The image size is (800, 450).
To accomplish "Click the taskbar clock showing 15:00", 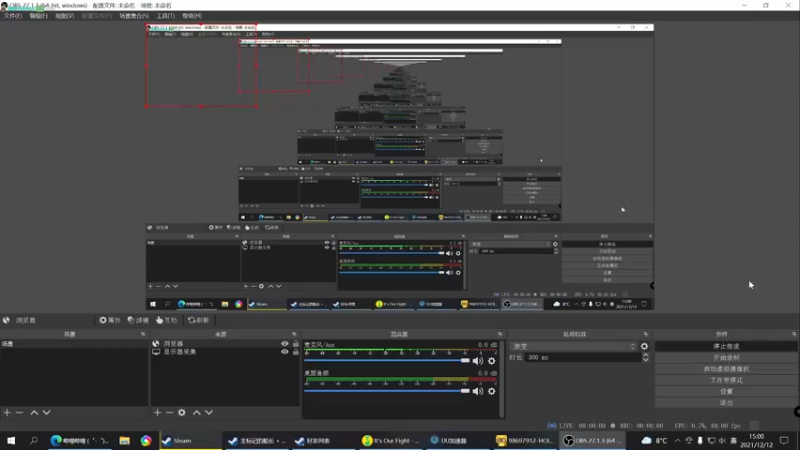I will pyautogui.click(x=757, y=440).
